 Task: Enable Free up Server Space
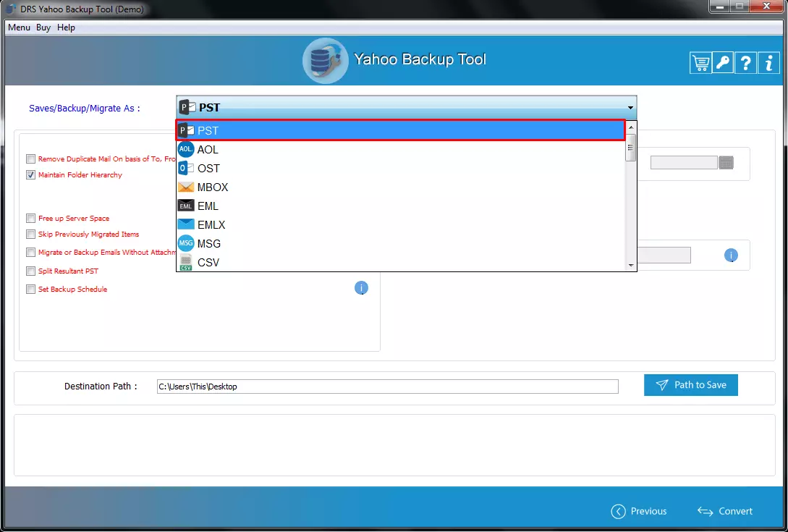30,219
